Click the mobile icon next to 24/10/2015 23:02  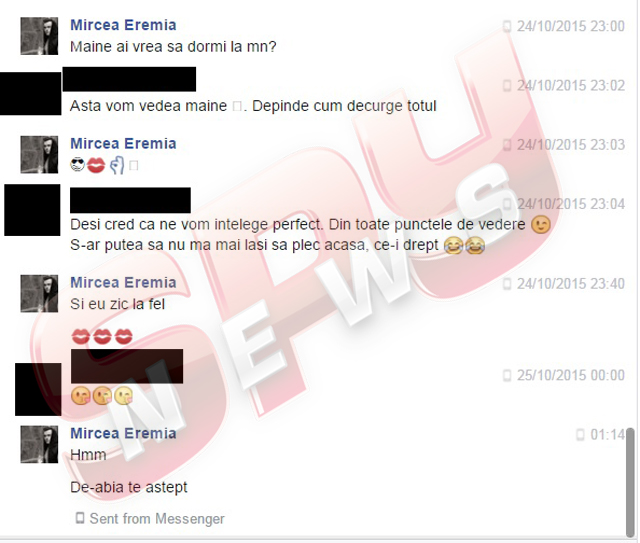point(507,86)
